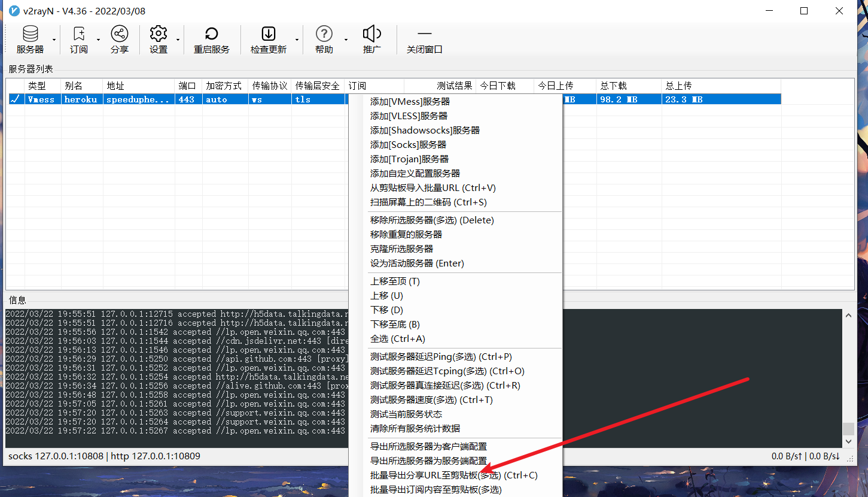Choose 下移 (D) menu entry
Viewport: 868px width, 497px height.
(455, 310)
